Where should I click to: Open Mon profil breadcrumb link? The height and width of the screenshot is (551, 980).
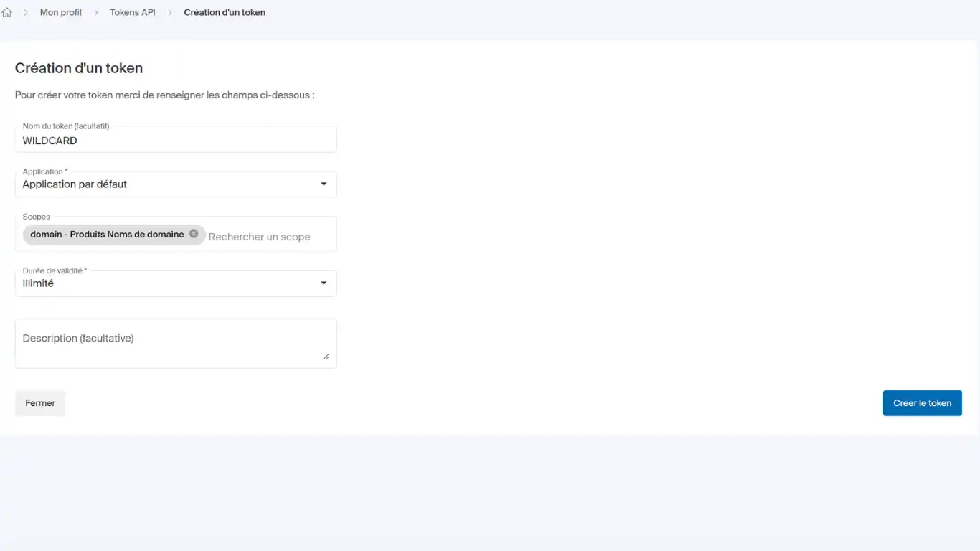tap(61, 12)
